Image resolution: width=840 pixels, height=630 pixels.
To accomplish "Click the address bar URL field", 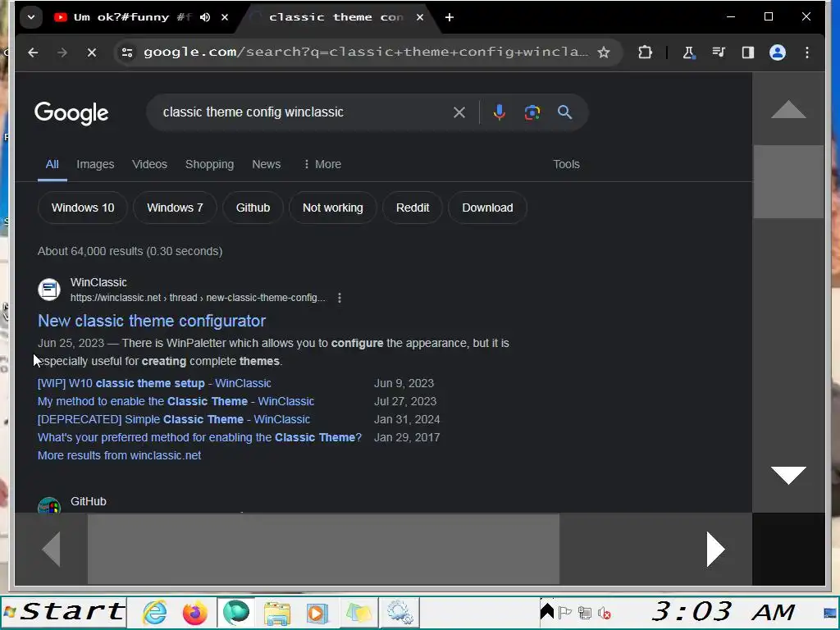I will [x=365, y=52].
